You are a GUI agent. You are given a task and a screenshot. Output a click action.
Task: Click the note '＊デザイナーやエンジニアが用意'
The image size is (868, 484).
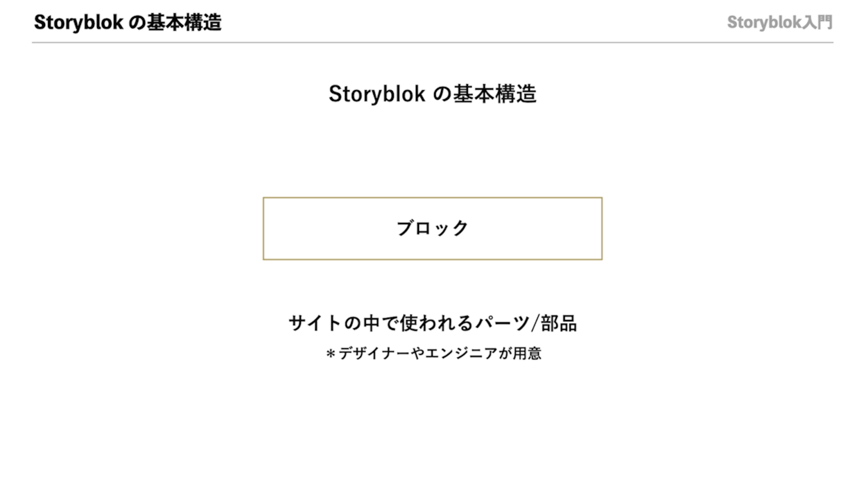pos(433,353)
